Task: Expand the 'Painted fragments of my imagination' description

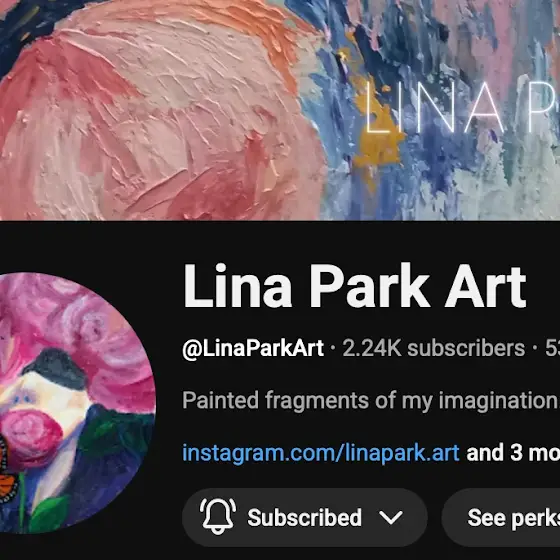Action: click(371, 400)
